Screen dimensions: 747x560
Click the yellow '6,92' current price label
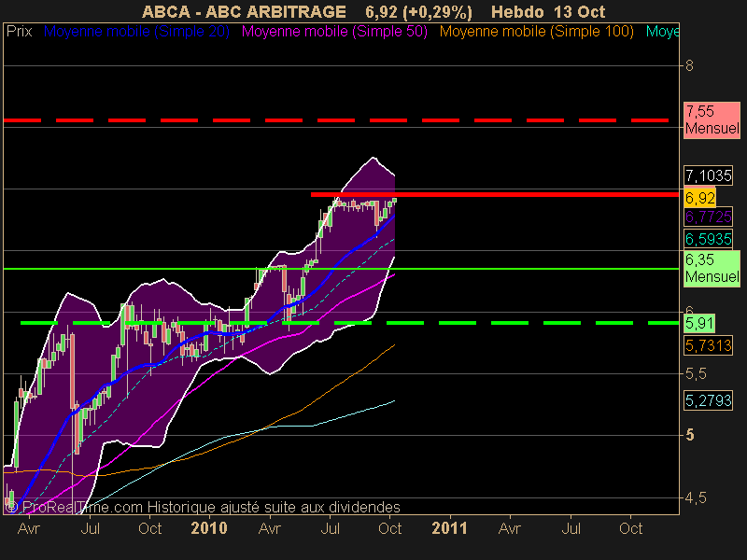(699, 198)
